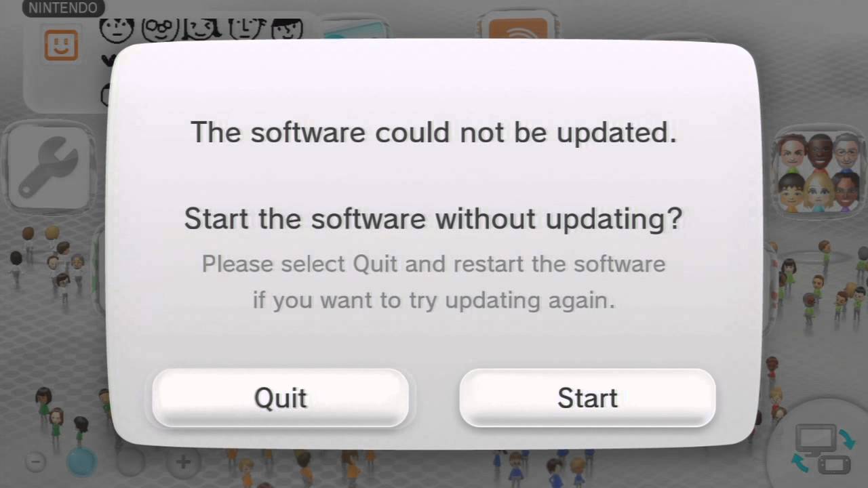This screenshot has height=488, width=868.
Task: Click the dark-haired fifth Mii face
Action: pos(287,28)
